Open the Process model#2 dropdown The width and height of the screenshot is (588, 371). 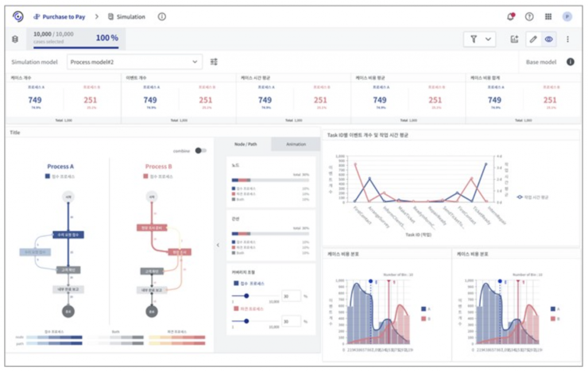135,61
